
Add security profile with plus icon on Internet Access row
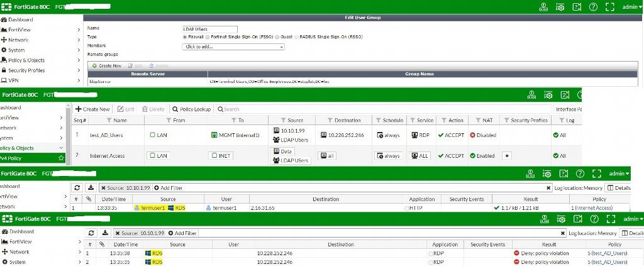(x=508, y=156)
